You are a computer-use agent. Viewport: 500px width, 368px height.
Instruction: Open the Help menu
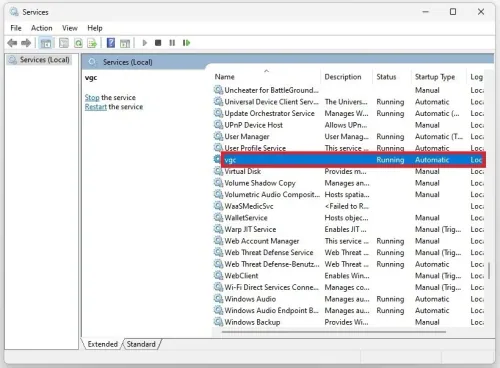(95, 28)
